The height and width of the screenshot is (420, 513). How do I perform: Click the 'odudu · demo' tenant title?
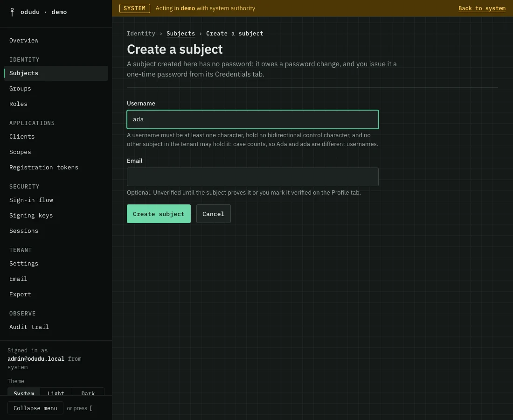pos(43,12)
